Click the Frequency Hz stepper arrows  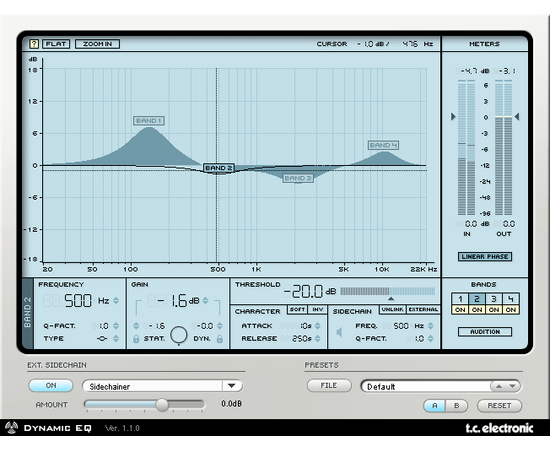point(116,301)
